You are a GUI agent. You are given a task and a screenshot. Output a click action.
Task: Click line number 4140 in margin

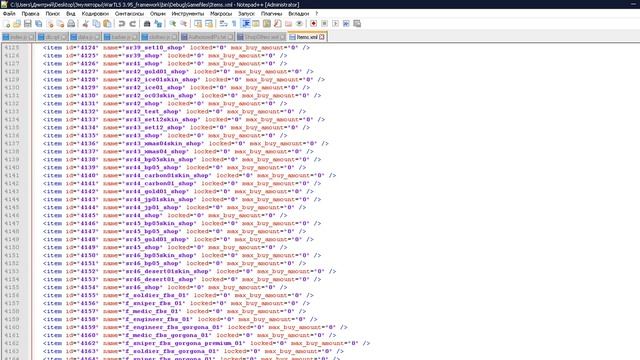(12, 168)
